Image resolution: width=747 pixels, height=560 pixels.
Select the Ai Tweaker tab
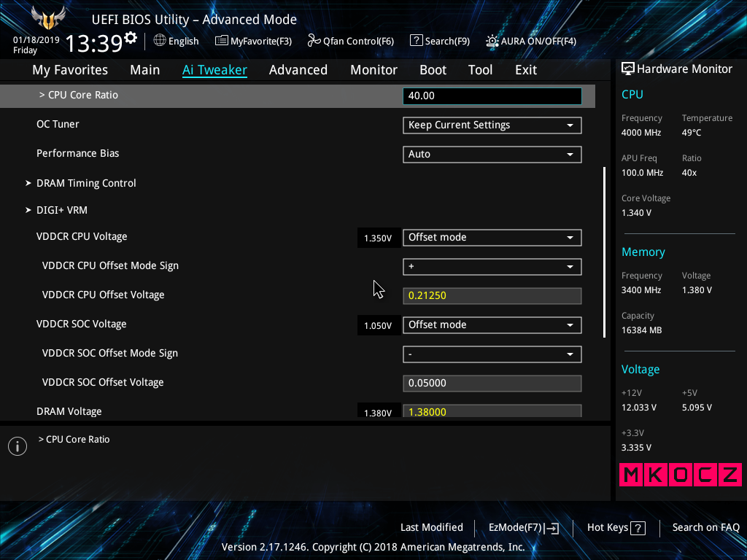coord(214,70)
